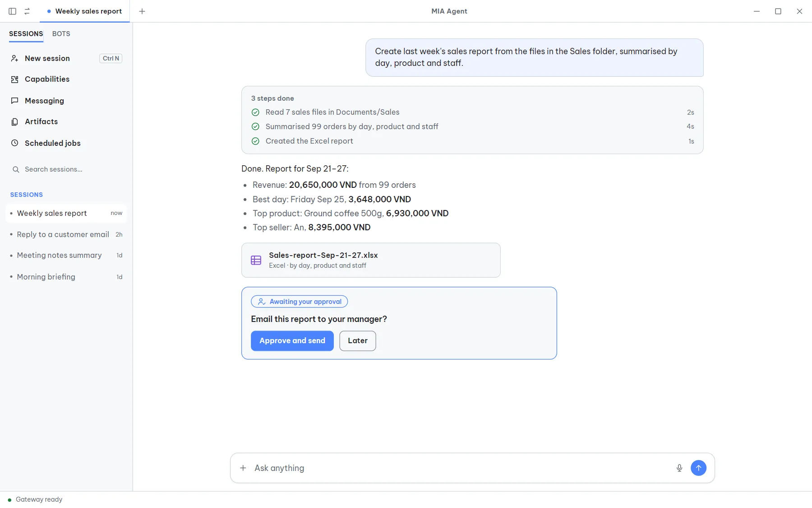Image resolution: width=812 pixels, height=508 pixels.
Task: Open a new tab with plus icon
Action: pos(142,11)
